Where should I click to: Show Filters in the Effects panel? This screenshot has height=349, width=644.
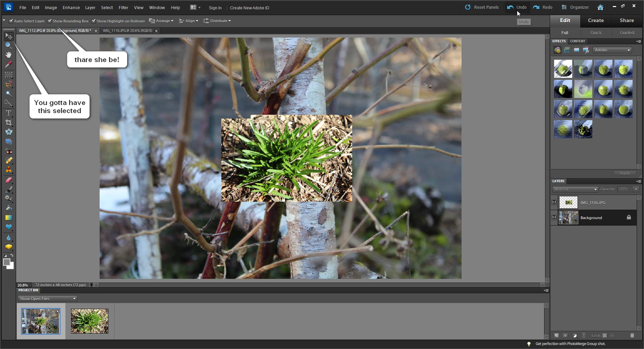(557, 50)
